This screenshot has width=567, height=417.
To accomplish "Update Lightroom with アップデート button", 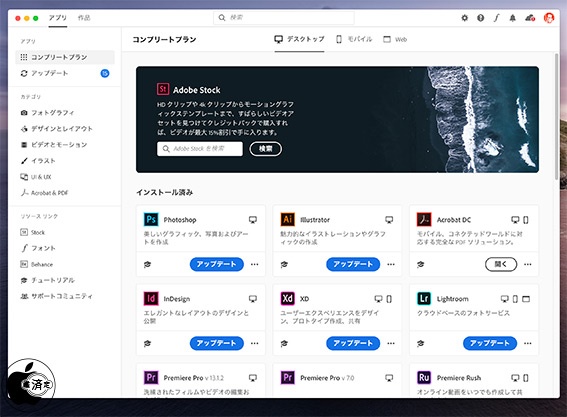I will point(490,343).
